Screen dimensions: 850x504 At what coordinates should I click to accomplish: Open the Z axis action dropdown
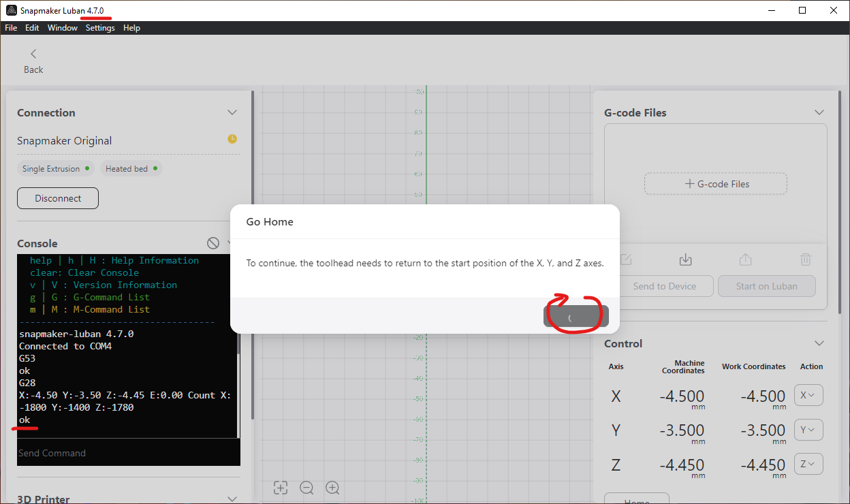click(x=808, y=464)
